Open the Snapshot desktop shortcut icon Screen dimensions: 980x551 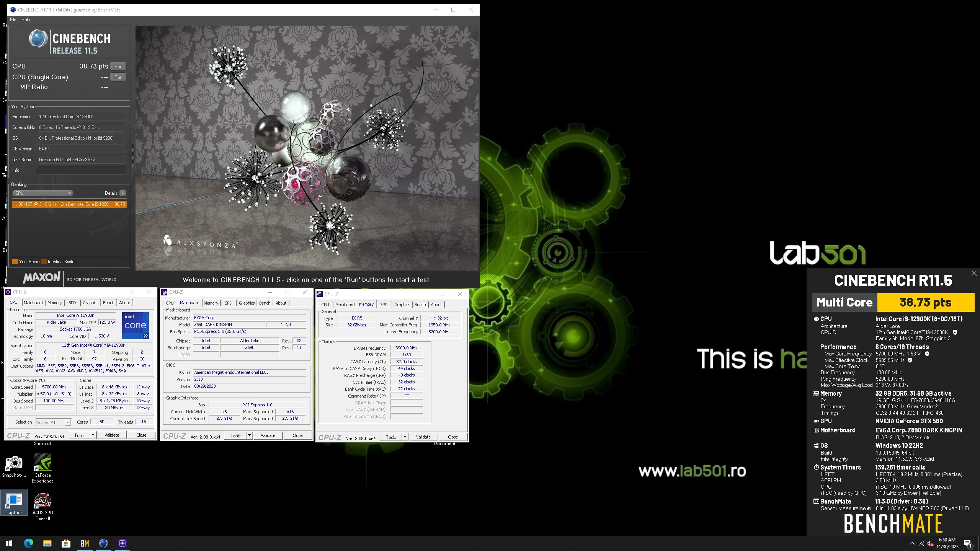(x=14, y=466)
